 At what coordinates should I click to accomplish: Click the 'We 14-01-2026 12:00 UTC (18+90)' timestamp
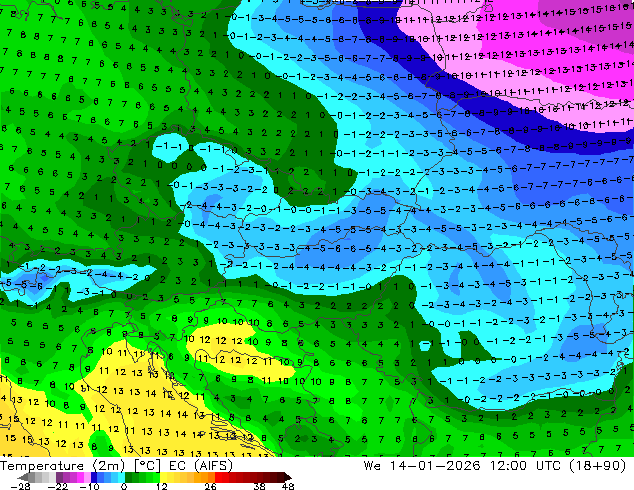click(495, 466)
